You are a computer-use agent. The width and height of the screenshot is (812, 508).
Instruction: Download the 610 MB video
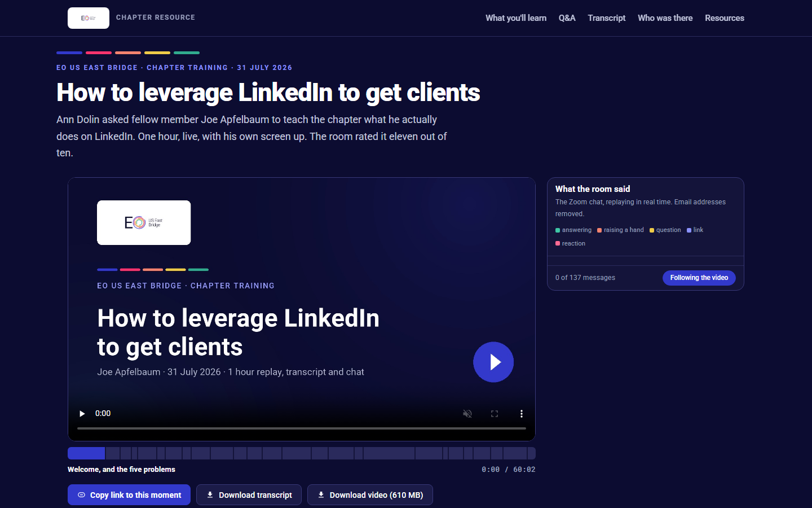[x=370, y=495]
